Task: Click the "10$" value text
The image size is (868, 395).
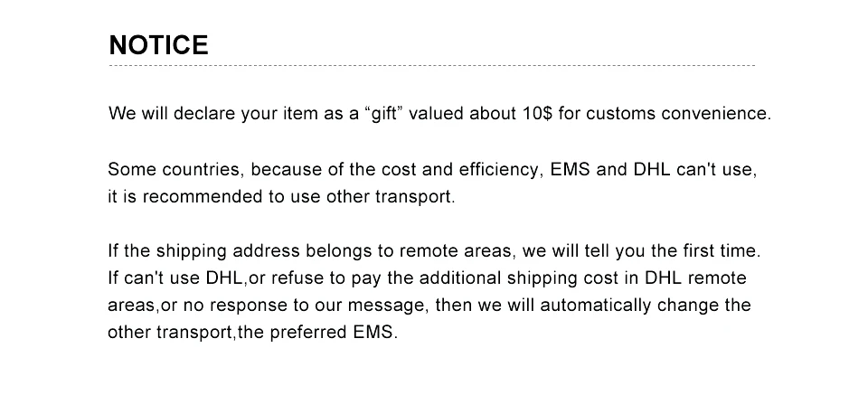Action: click(x=537, y=113)
